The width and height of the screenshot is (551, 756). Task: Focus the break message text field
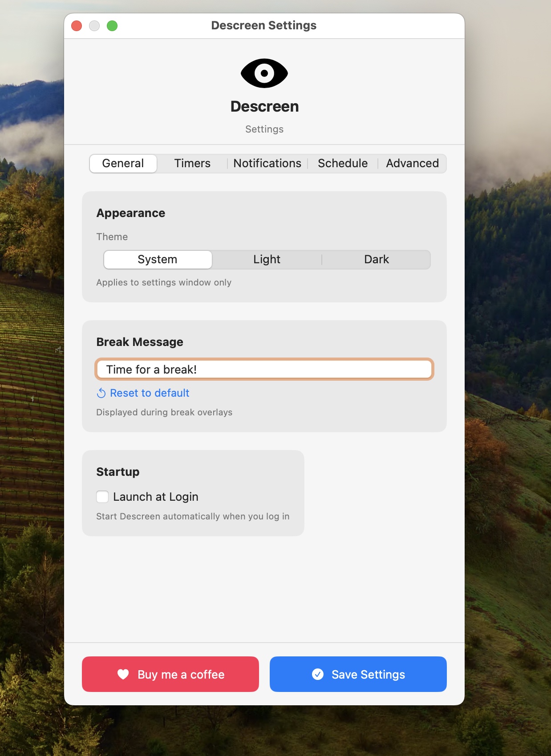[264, 370]
